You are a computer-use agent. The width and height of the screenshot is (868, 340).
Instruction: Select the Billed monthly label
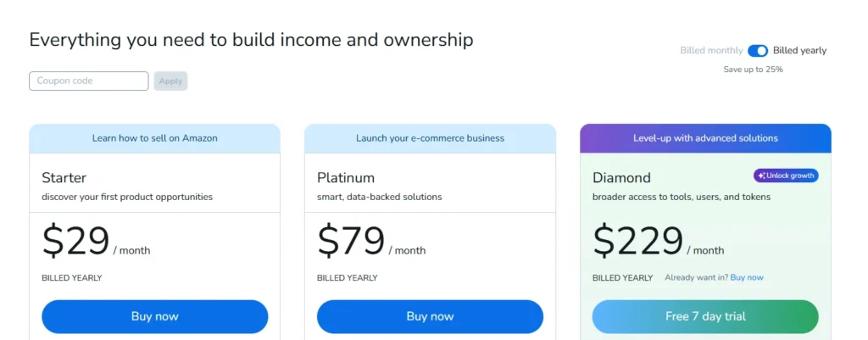pyautogui.click(x=711, y=51)
